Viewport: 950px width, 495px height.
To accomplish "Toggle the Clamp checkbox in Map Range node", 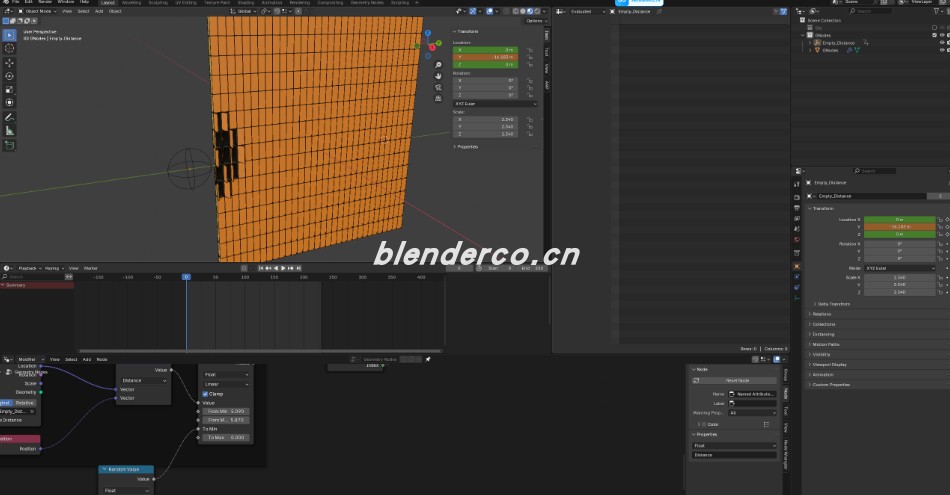I will coord(205,394).
